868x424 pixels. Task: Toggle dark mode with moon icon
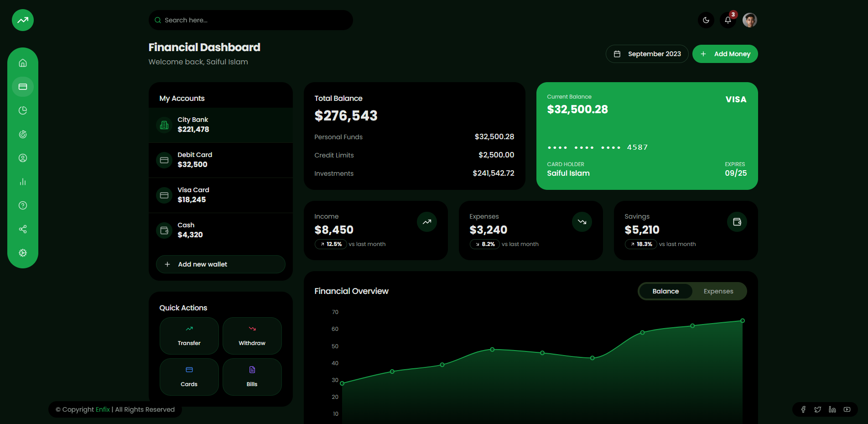pyautogui.click(x=706, y=20)
